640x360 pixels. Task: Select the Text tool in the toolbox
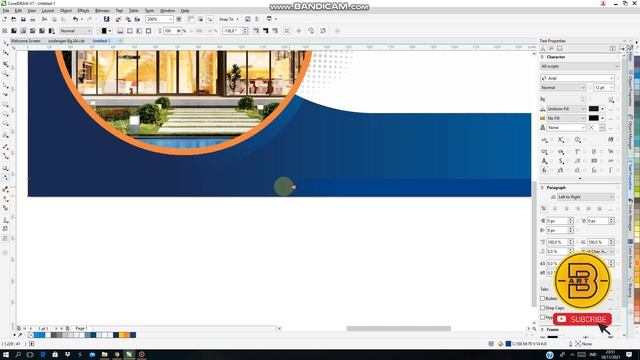(5, 135)
